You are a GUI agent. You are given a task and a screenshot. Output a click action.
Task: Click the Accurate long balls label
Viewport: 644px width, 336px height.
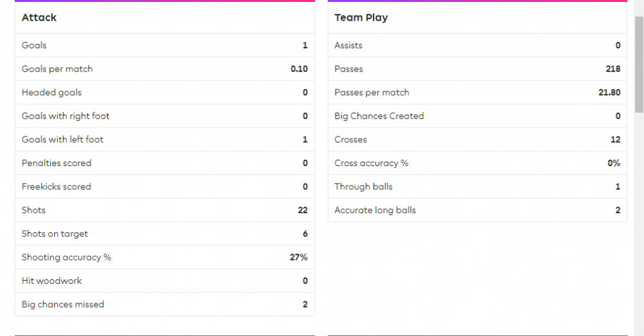[x=375, y=210]
